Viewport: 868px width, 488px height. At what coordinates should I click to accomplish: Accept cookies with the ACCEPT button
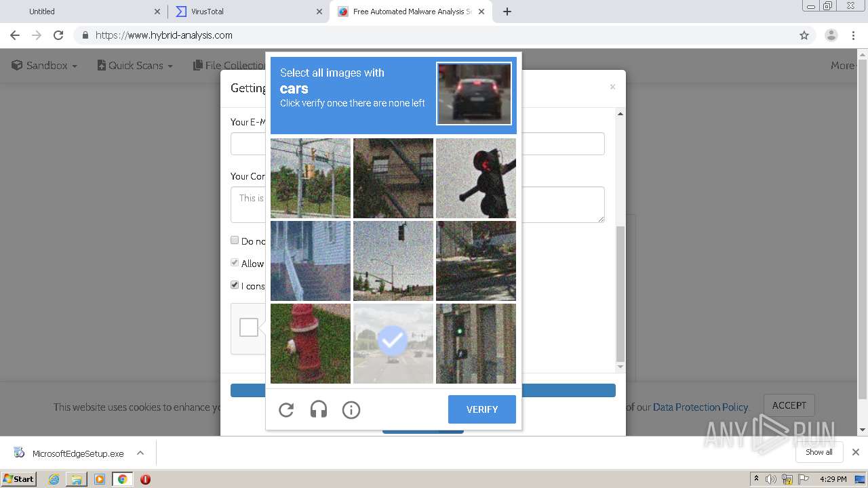789,405
